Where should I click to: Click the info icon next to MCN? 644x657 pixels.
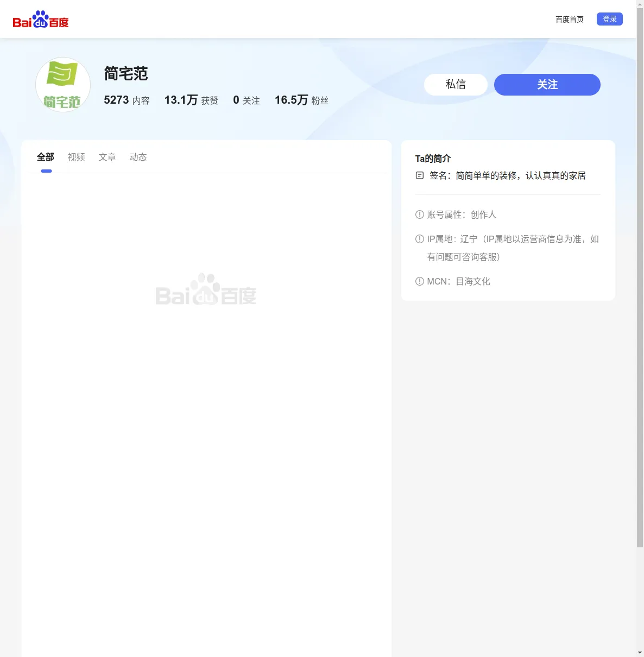coord(419,281)
